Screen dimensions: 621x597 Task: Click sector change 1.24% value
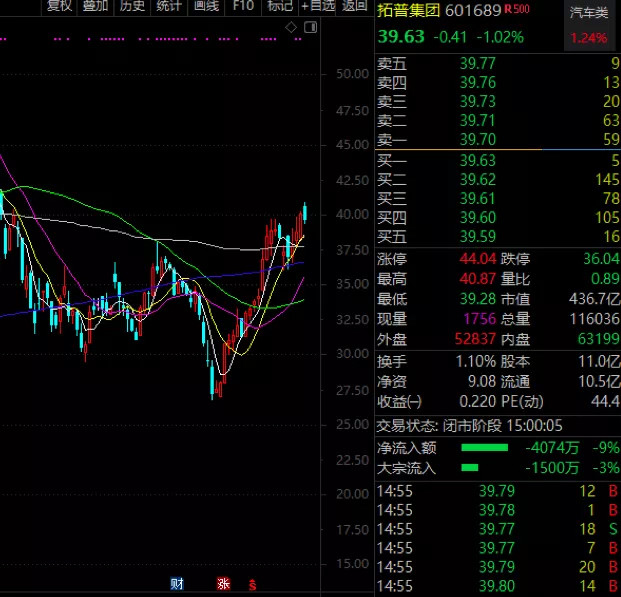[589, 38]
